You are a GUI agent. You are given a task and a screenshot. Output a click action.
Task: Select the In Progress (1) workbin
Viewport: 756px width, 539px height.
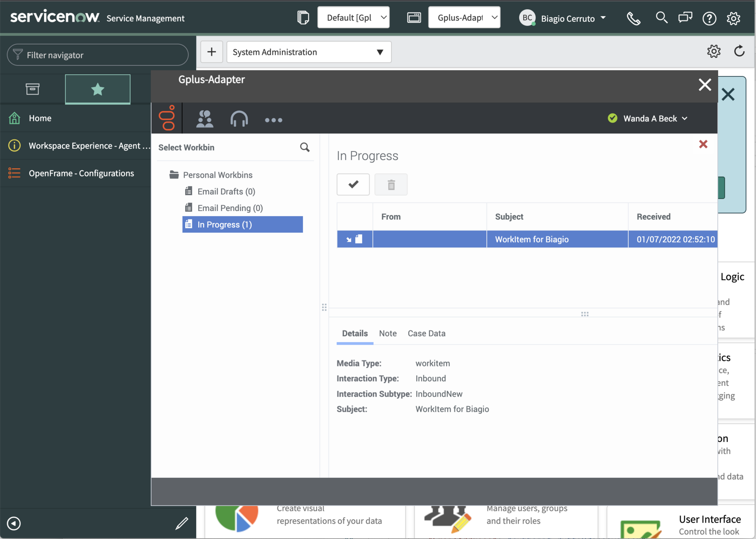pos(243,225)
